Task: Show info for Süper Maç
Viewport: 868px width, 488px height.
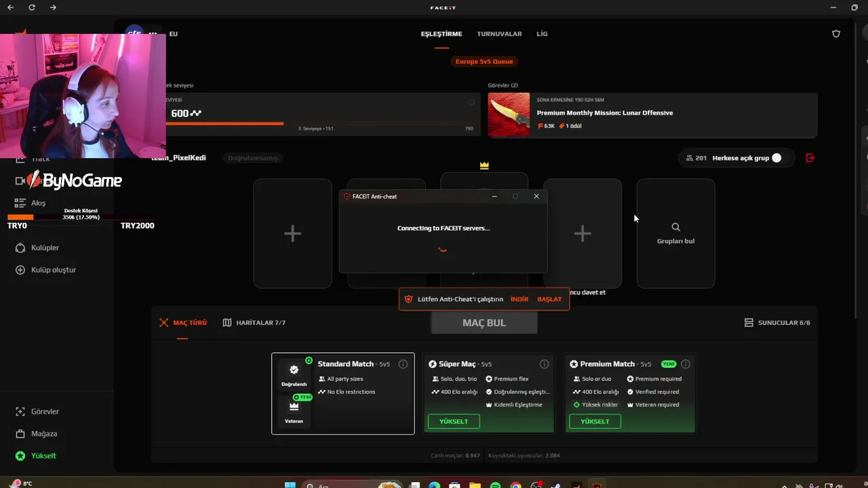Action: tap(544, 364)
